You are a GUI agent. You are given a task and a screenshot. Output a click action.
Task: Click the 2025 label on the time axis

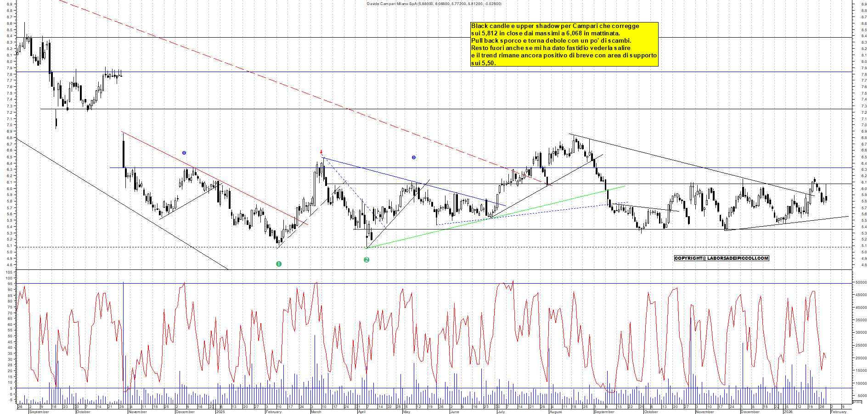220,412
